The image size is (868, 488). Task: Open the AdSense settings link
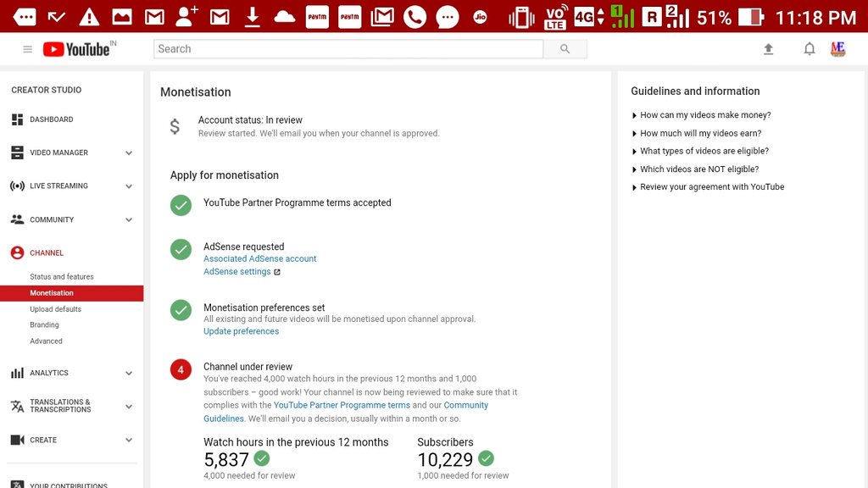coord(237,272)
